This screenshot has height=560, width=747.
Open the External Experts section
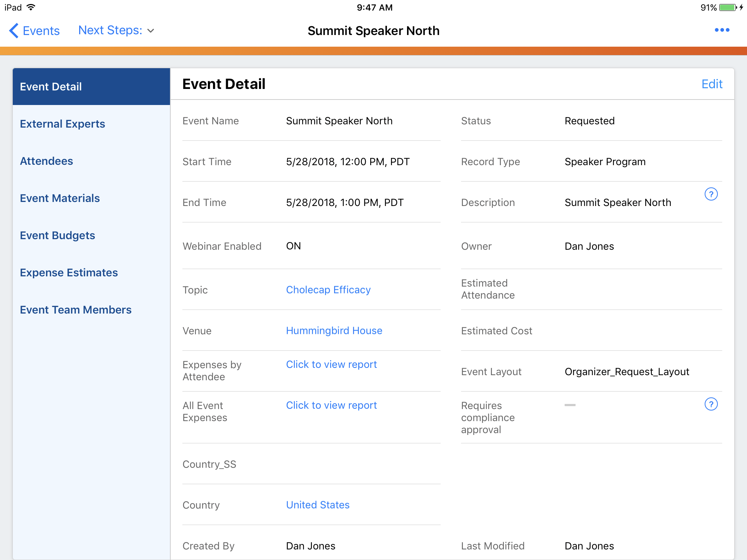click(x=62, y=124)
